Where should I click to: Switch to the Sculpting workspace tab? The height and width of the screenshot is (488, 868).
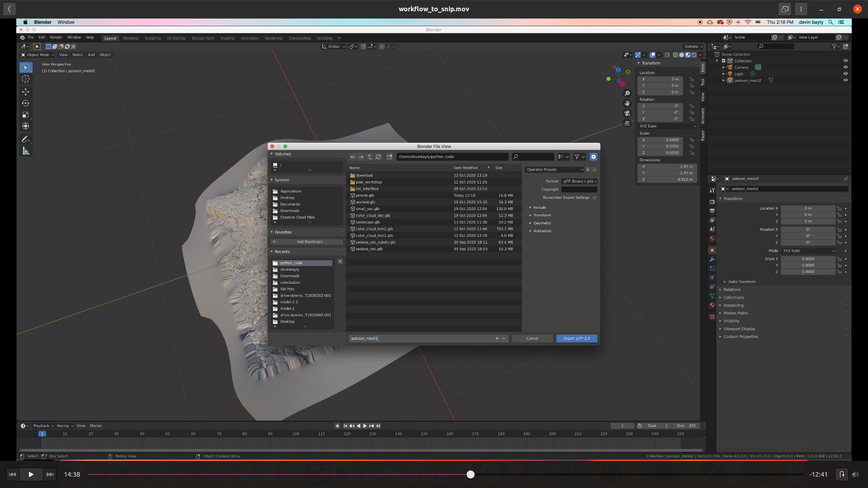pyautogui.click(x=152, y=38)
